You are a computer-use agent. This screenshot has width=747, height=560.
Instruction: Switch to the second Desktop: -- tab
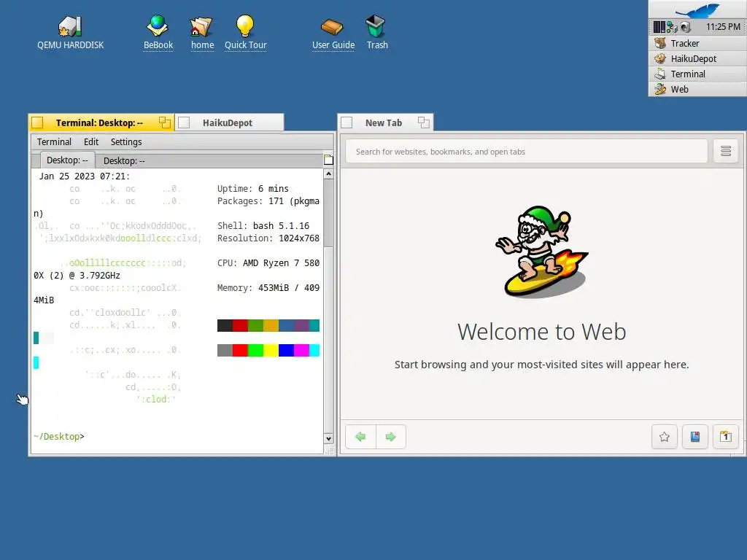(124, 161)
